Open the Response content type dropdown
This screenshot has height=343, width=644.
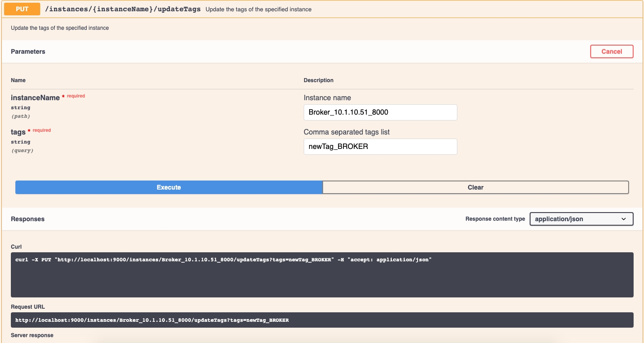coord(581,219)
